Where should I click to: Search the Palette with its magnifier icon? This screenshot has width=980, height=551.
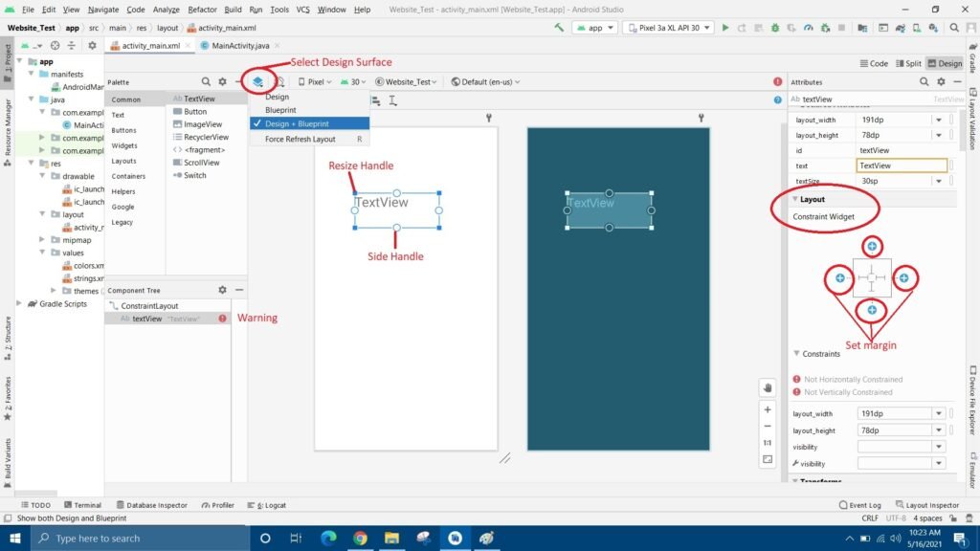(206, 82)
